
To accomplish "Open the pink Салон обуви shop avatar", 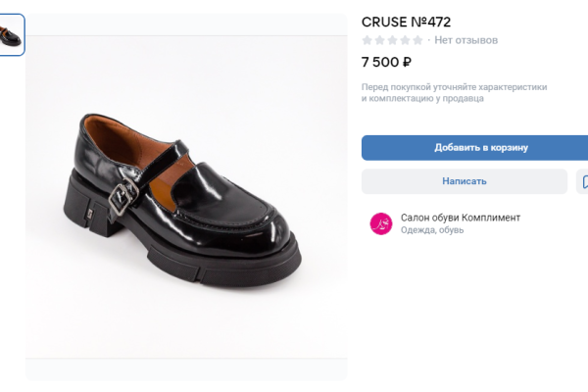I will click(x=380, y=223).
